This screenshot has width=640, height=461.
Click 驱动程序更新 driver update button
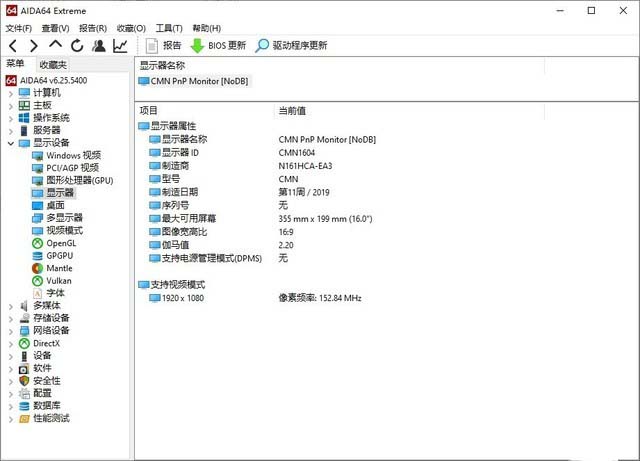point(291,45)
